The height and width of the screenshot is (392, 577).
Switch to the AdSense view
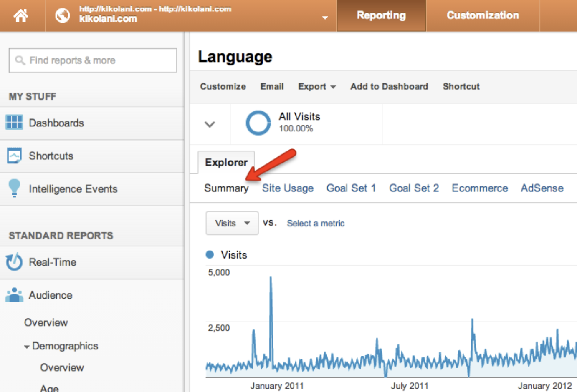tap(542, 188)
